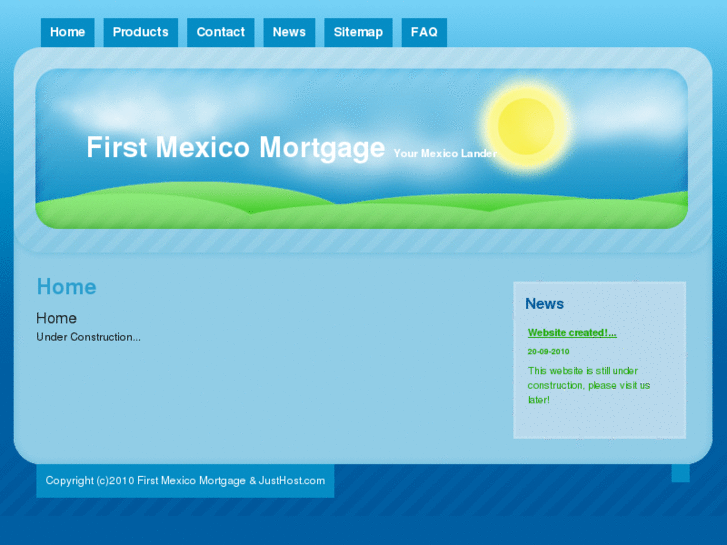
Task: Click the black Home subheading
Action: click(57, 318)
